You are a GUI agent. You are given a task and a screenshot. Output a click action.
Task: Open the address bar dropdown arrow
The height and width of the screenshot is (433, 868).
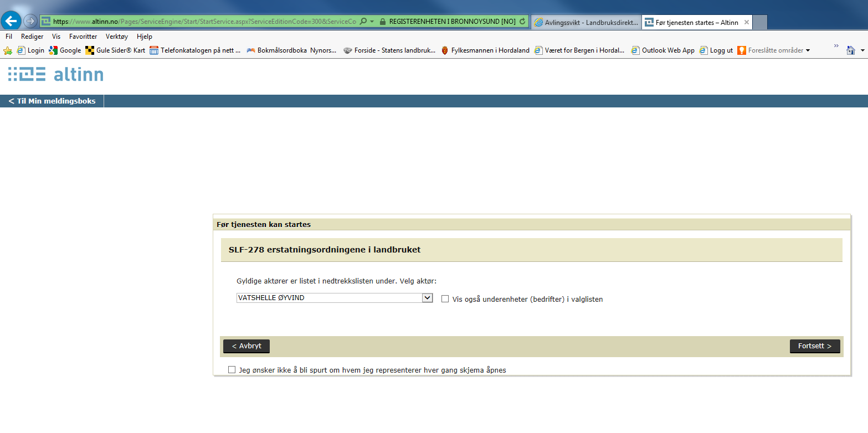(x=372, y=22)
